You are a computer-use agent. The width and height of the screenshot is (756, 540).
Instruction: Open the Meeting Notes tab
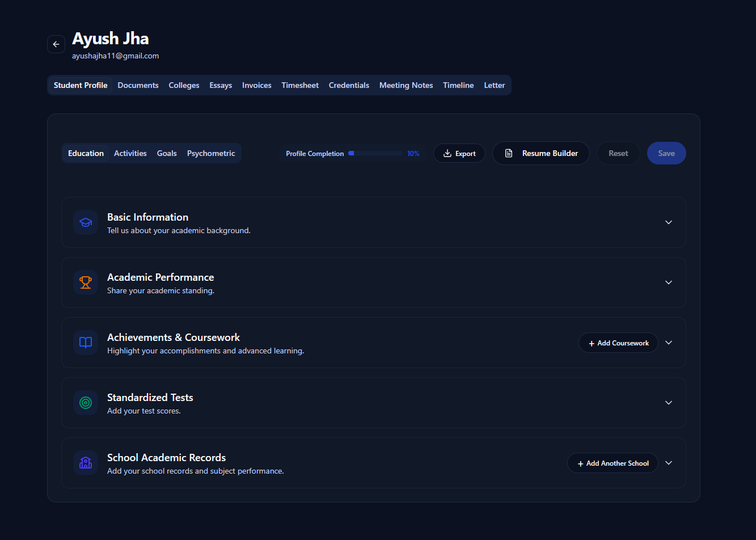pos(406,85)
